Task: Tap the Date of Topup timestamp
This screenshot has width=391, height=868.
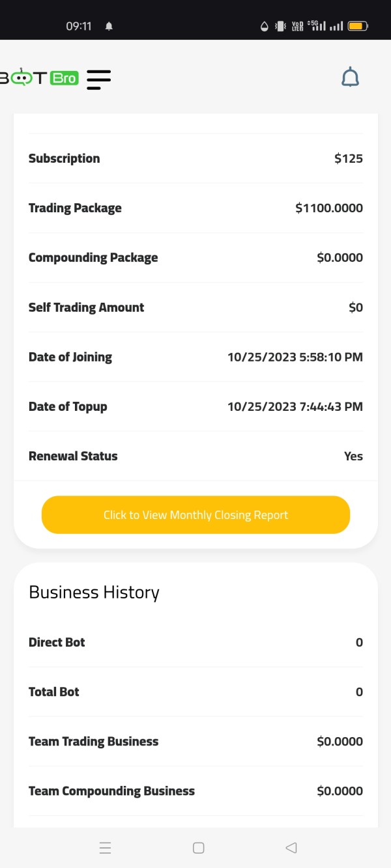Action: [295, 407]
